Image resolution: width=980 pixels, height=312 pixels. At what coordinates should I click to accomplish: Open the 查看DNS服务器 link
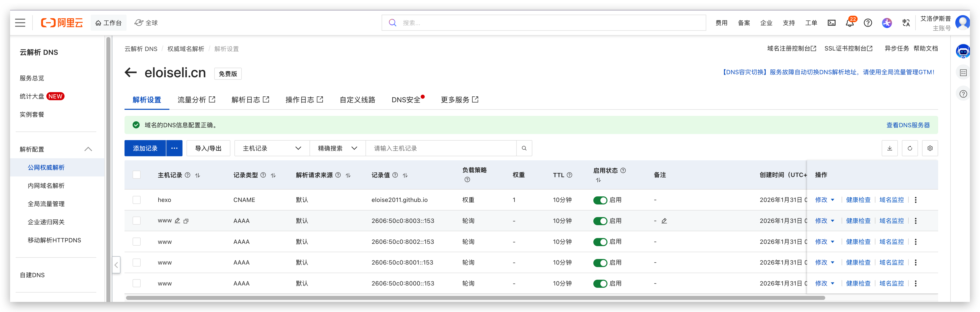point(908,124)
